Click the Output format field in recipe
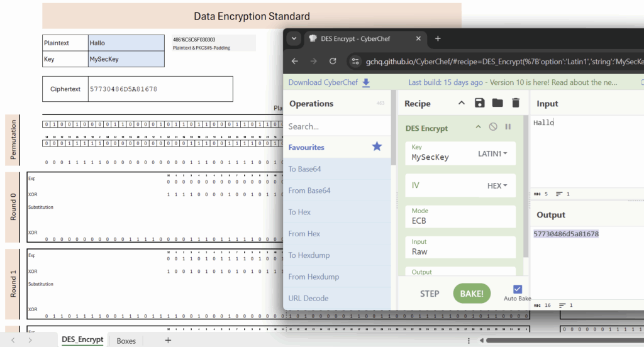Viewport: 644px width, 347px height. point(460,272)
